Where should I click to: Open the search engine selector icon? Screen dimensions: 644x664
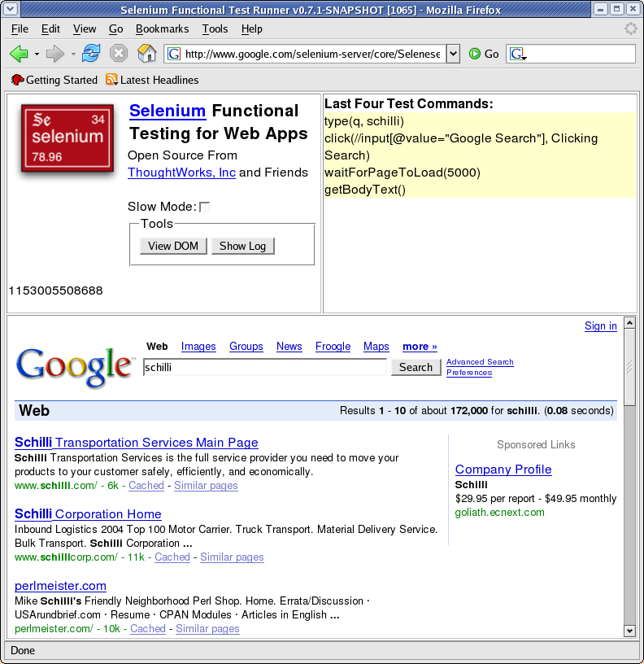click(x=517, y=54)
